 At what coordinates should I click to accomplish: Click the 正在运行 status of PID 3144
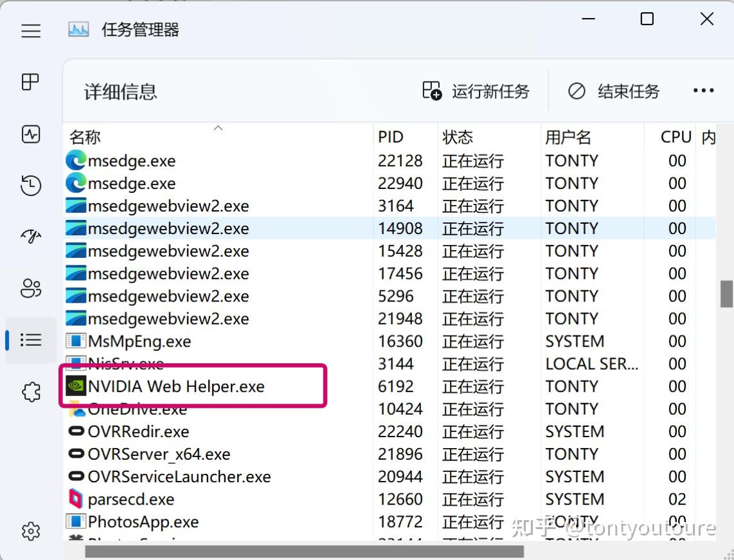(473, 364)
